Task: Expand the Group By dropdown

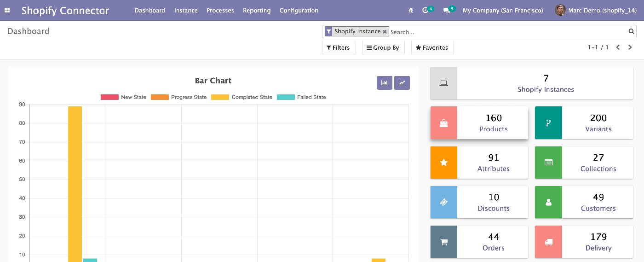Action: tap(383, 47)
